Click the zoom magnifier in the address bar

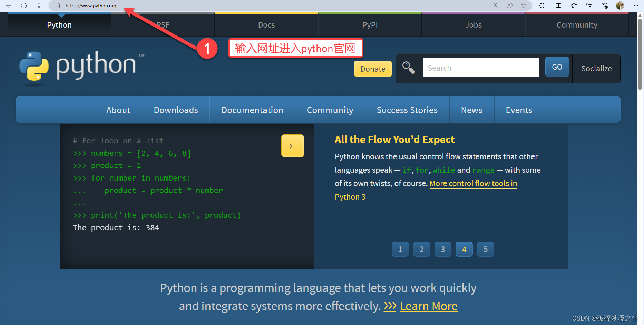pos(496,6)
